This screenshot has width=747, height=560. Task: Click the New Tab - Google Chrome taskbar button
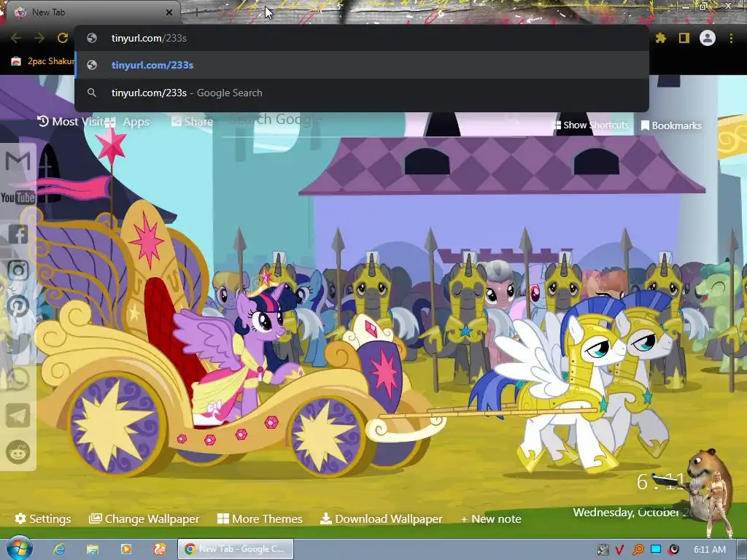236,549
